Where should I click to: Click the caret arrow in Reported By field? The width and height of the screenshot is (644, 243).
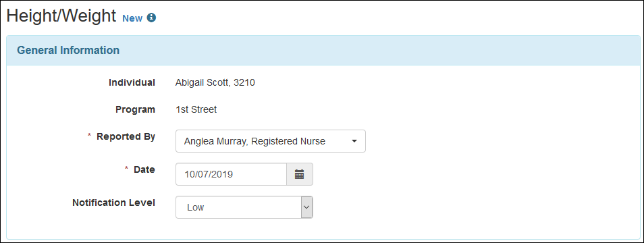point(354,141)
